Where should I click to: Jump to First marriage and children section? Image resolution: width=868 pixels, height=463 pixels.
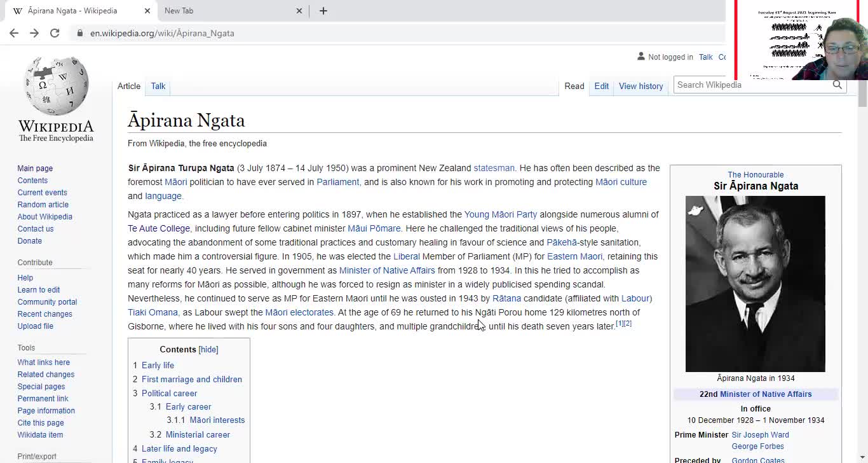(192, 379)
